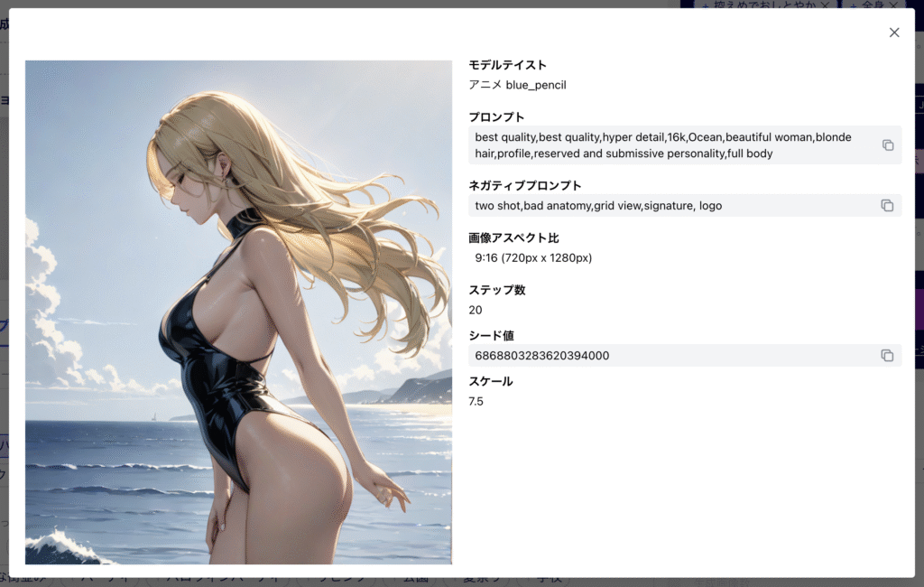Select the prompt text field
Image resolution: width=924 pixels, height=587 pixels.
(685, 145)
